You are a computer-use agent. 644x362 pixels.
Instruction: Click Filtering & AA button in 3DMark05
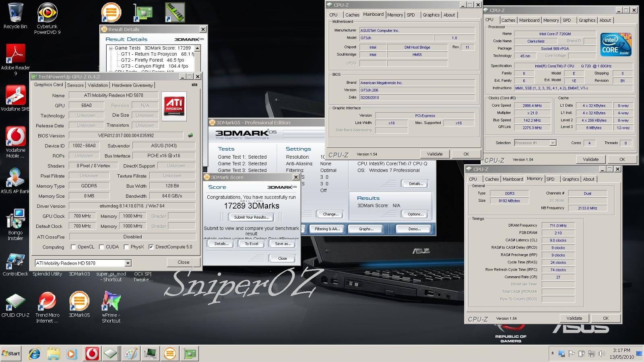click(x=327, y=229)
